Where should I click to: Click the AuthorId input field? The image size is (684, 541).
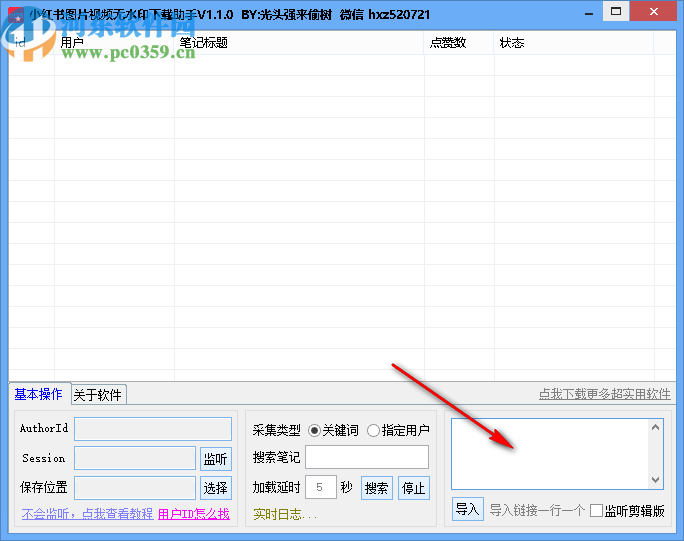153,429
